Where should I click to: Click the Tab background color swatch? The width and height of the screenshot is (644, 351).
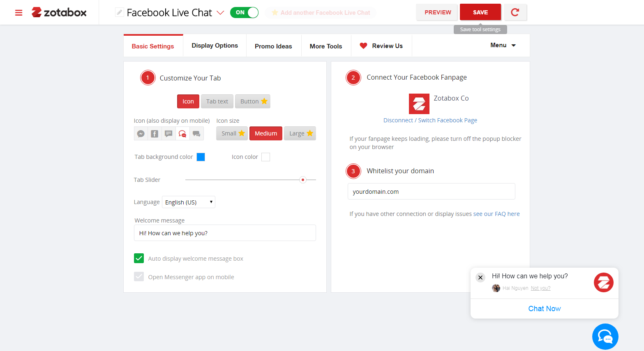(201, 156)
